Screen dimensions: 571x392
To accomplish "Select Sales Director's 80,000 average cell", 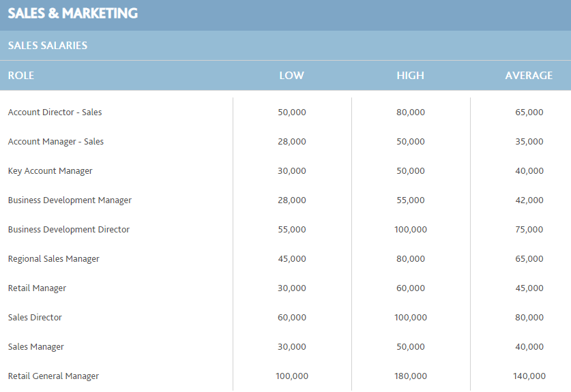I will pyautogui.click(x=529, y=318).
